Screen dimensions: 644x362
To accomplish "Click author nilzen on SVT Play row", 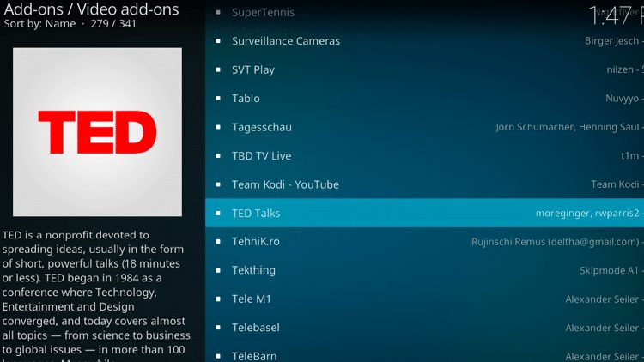I will point(620,69).
